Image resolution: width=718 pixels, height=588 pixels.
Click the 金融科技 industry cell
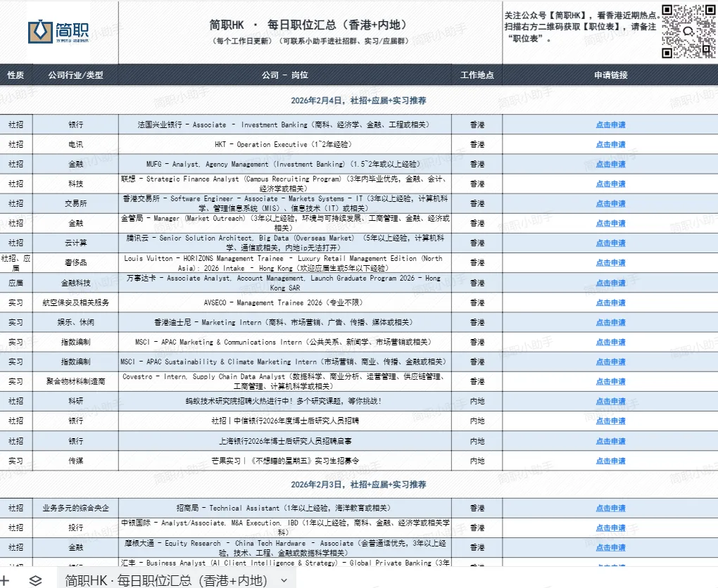click(75, 283)
